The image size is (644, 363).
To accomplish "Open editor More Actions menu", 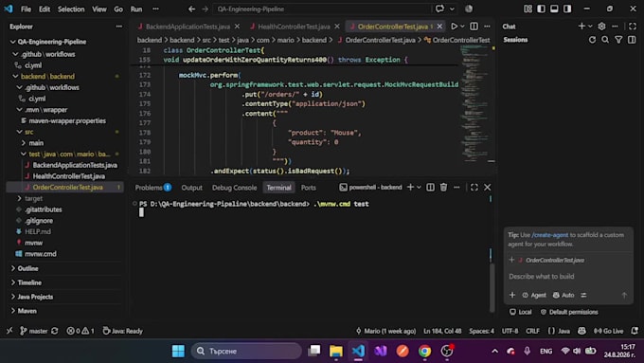I will 487,27.
